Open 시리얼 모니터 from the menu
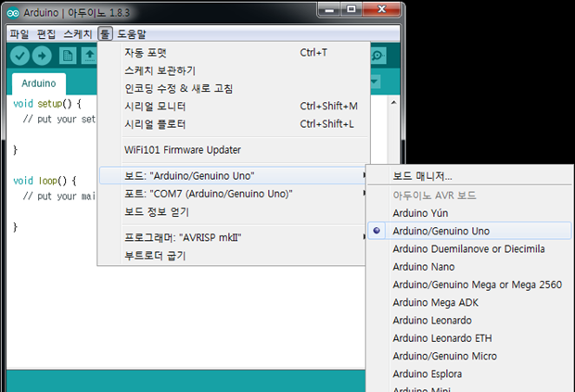Viewport: 575px width, 392px height. click(234, 107)
